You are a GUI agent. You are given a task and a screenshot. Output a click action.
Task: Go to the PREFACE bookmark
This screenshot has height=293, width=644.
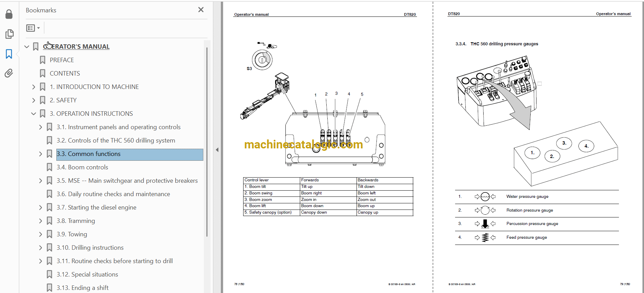[62, 60]
